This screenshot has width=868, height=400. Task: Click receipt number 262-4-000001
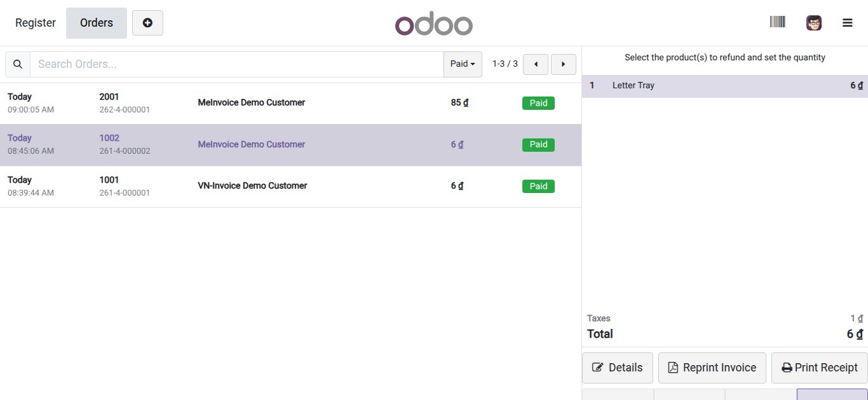(125, 110)
